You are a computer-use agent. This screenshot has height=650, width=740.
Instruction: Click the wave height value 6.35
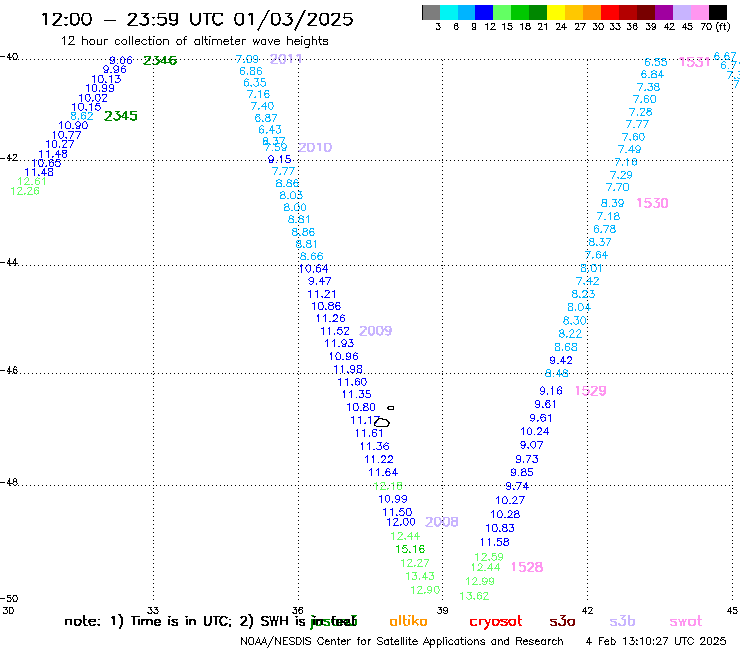tap(255, 83)
